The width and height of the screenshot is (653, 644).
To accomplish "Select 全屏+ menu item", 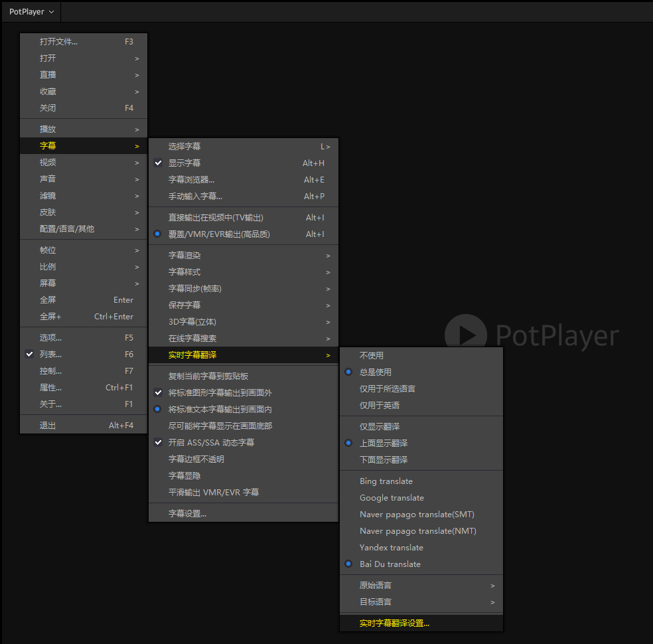I will click(x=84, y=317).
